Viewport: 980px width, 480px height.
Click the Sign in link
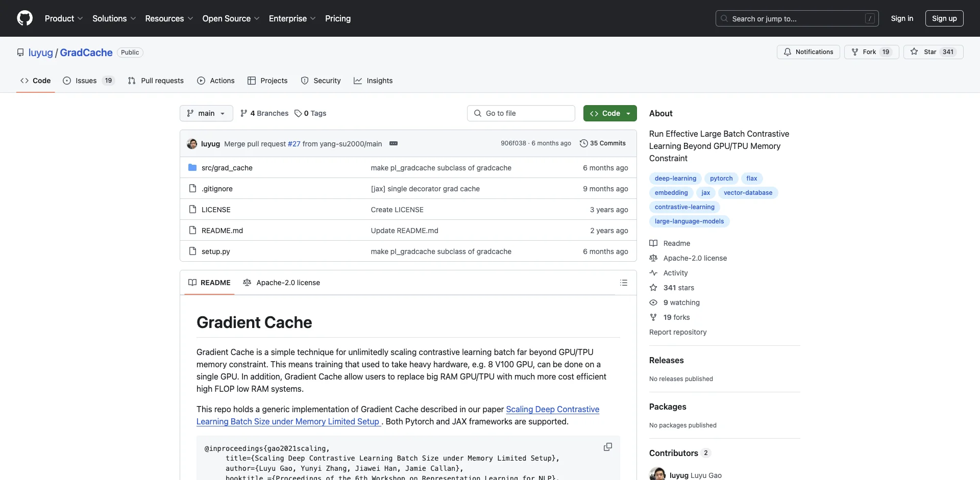[x=902, y=18]
